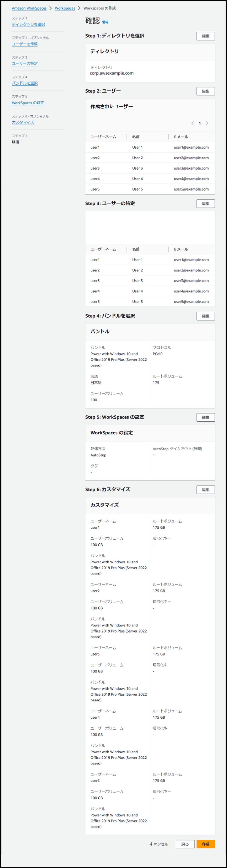
Task: Jump to step 6 カスタマイズ
Action: (23, 122)
